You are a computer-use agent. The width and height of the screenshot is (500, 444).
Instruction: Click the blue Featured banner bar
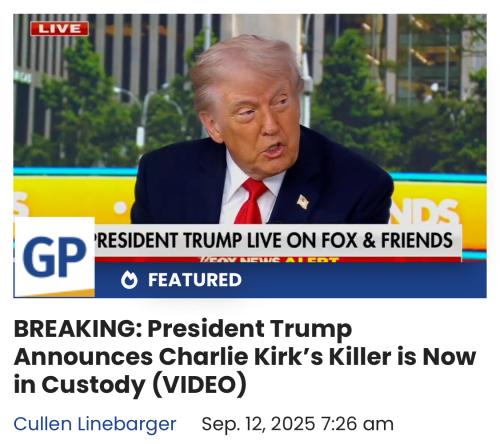[291, 280]
